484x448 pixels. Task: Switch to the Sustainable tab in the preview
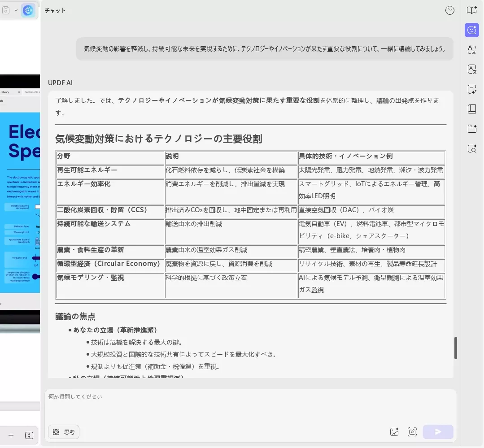[32, 92]
